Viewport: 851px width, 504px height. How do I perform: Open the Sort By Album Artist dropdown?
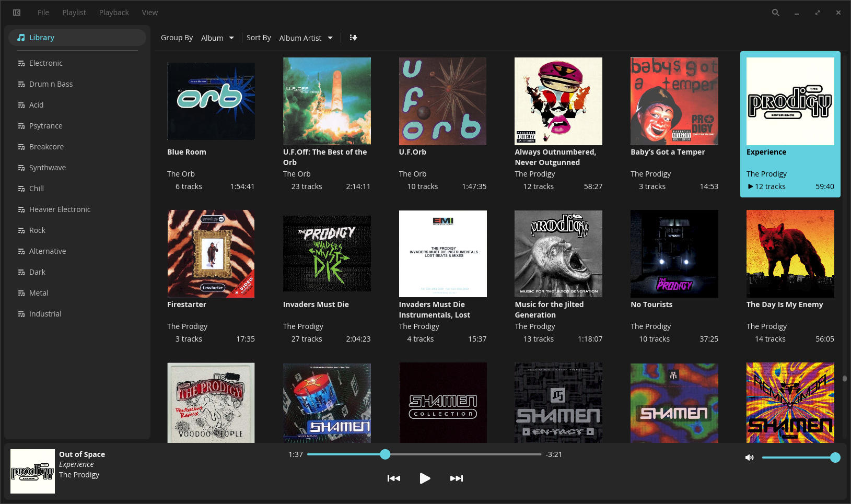click(306, 38)
